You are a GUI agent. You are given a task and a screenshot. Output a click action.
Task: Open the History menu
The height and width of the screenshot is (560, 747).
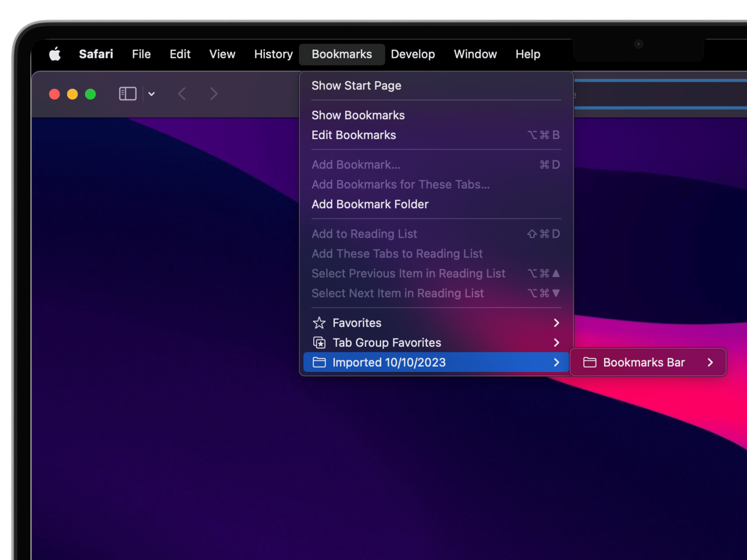[273, 54]
